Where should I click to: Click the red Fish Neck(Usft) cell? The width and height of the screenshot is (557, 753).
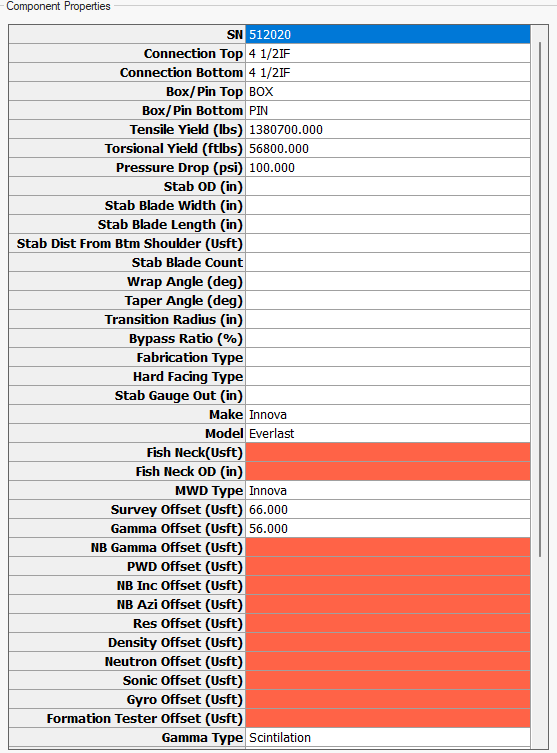point(388,453)
